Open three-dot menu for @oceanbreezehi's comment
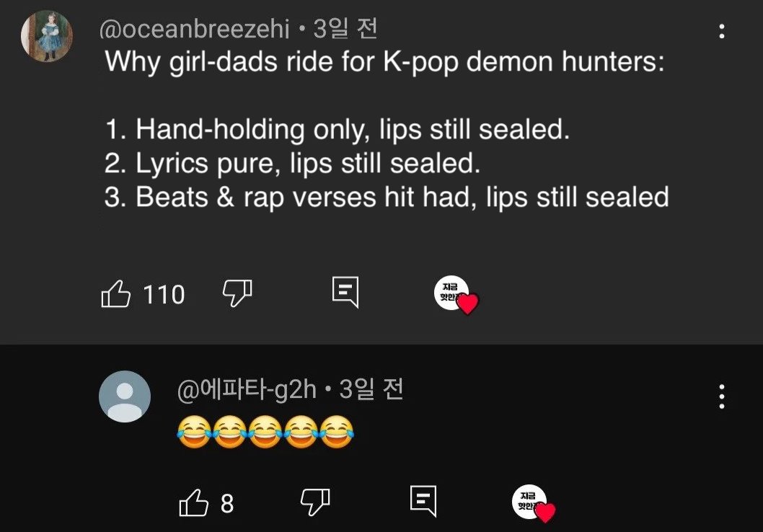763x532 pixels. pos(722,32)
